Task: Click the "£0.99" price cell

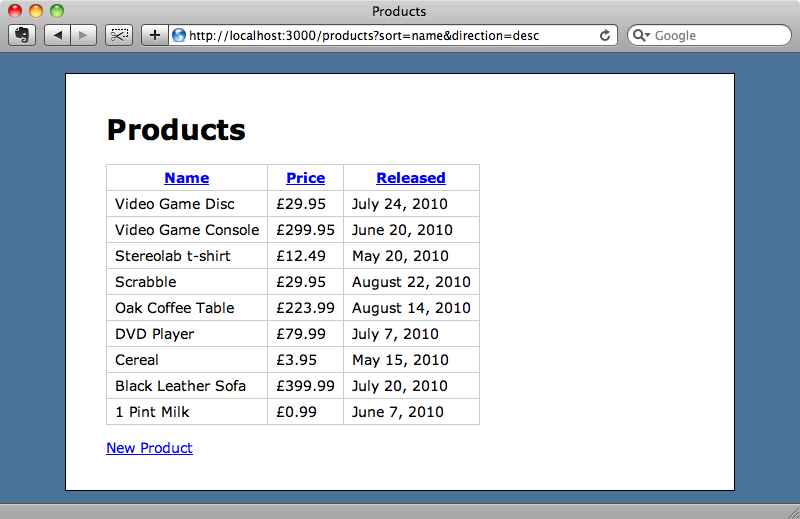Action: pos(306,412)
